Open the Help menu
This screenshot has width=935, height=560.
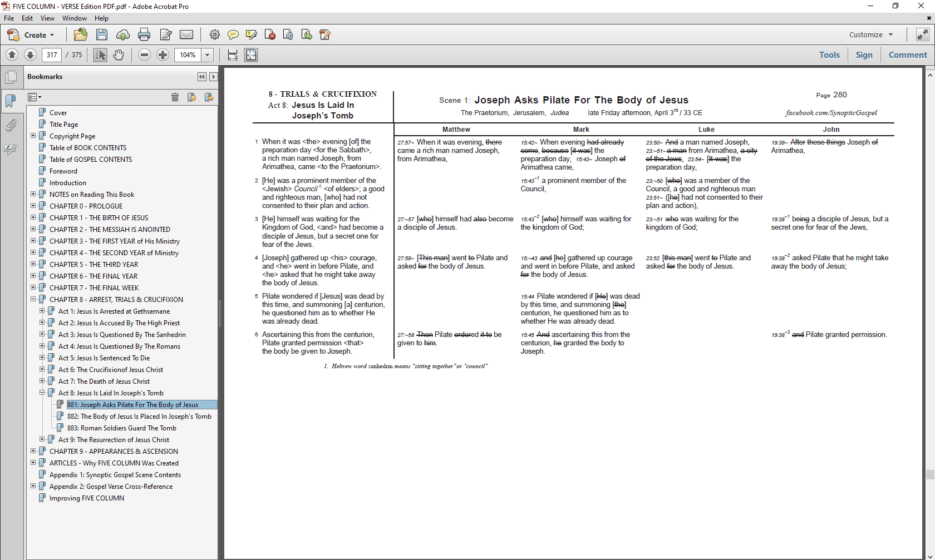click(101, 18)
